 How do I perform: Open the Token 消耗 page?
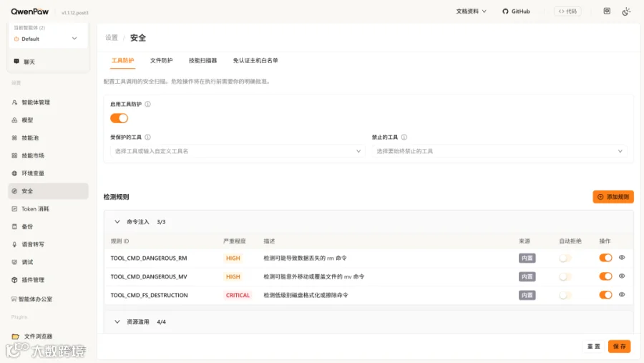point(48,209)
